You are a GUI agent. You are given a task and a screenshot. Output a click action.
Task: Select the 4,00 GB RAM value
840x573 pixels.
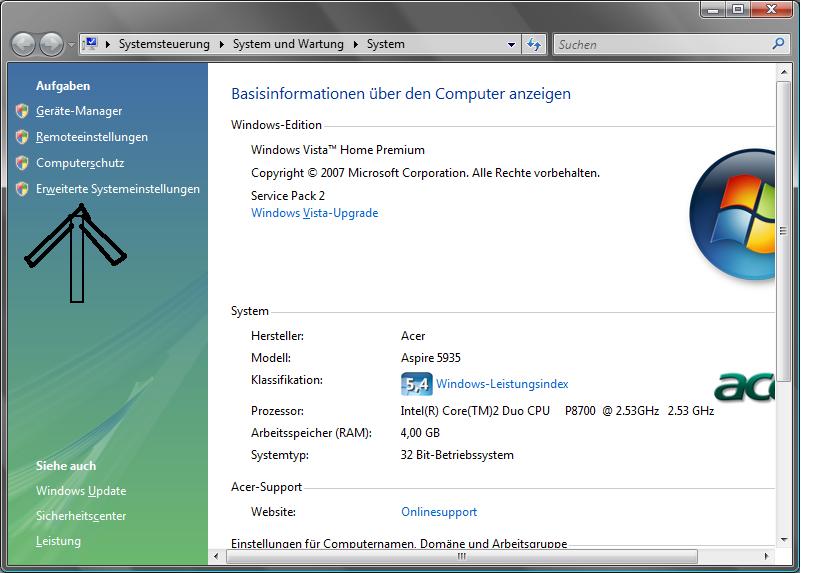420,433
